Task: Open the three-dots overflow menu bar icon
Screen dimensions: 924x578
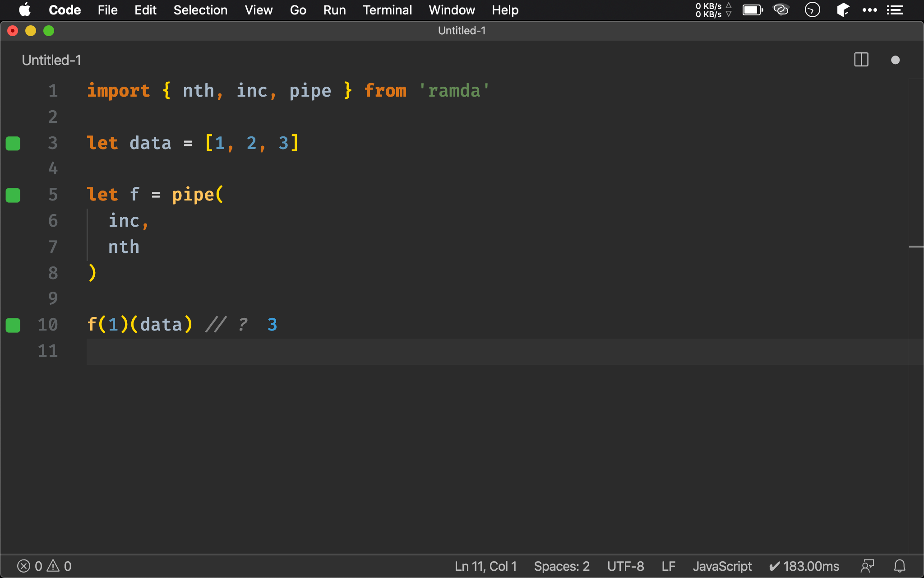Action: pos(869,10)
